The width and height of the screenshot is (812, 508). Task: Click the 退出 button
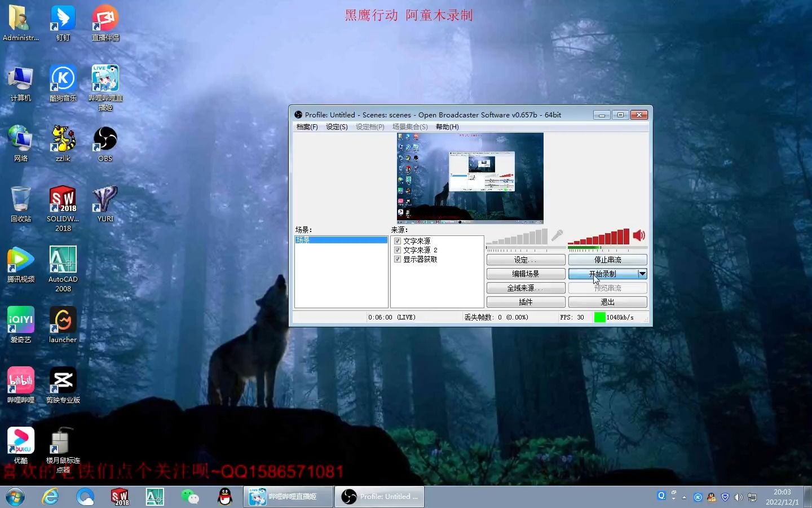pyautogui.click(x=607, y=302)
